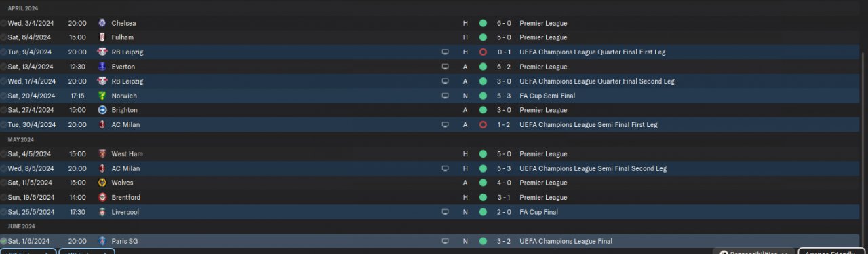
Task: Click the Paris SG club badge
Action: [x=102, y=241]
